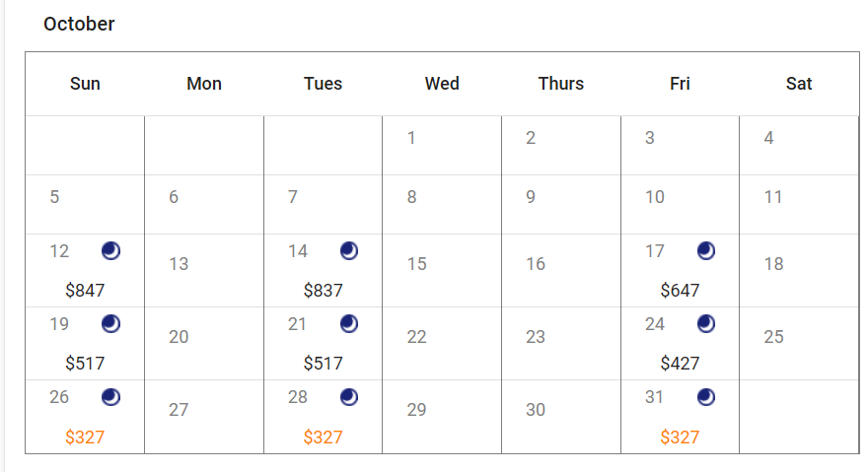Viewport: 868px width, 472px height.
Task: Choose orange $327 price on October 31
Action: coord(680,438)
